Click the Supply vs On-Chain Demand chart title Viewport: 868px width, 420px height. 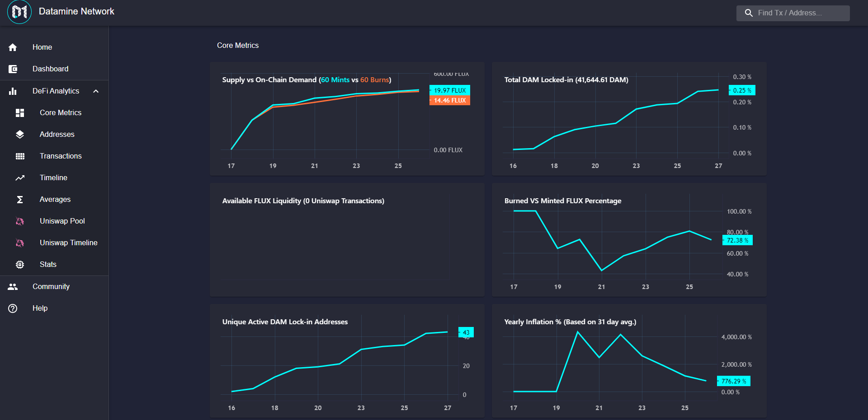[307, 80]
